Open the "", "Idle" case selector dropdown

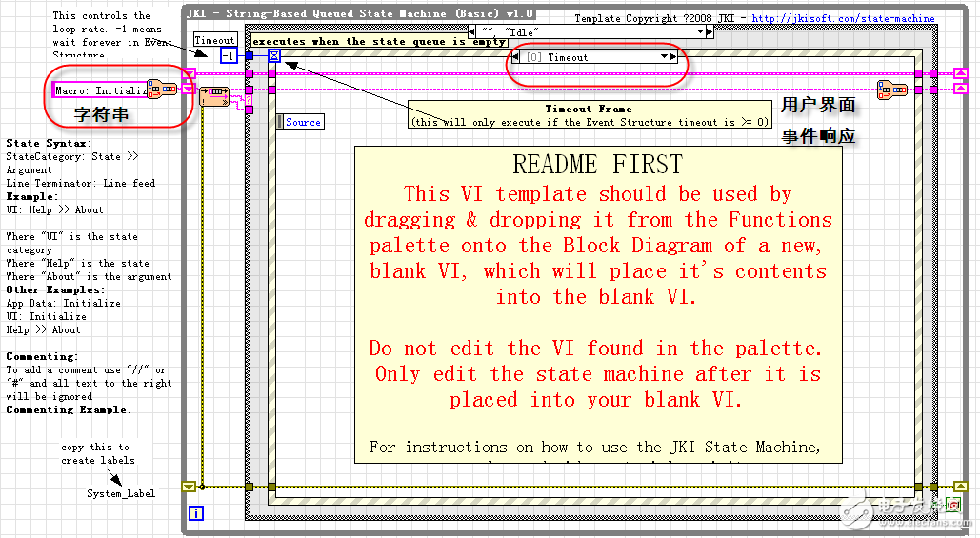(700, 31)
